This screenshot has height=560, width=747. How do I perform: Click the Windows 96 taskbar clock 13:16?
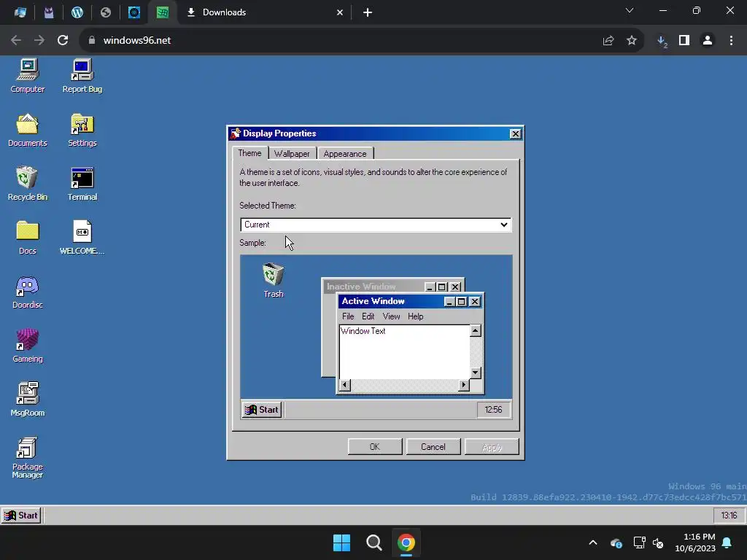(x=729, y=516)
